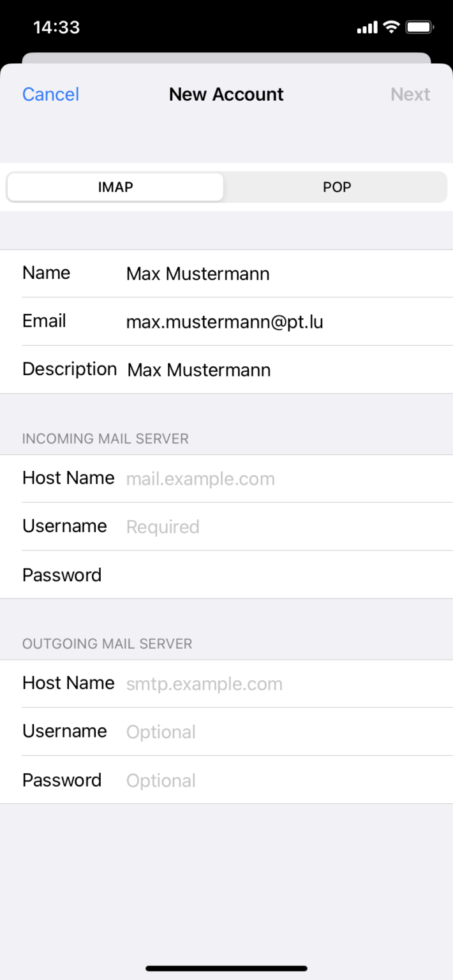The image size is (453, 980).
Task: Tap the cellular signal bars icon
Action: point(368,28)
